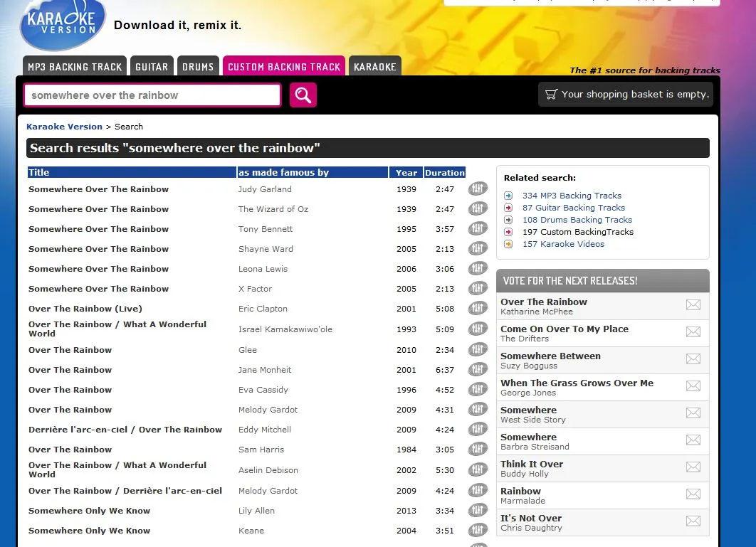Open Somewhere Only We Know by Lily Allen
The height and width of the screenshot is (547, 756).
coord(89,511)
